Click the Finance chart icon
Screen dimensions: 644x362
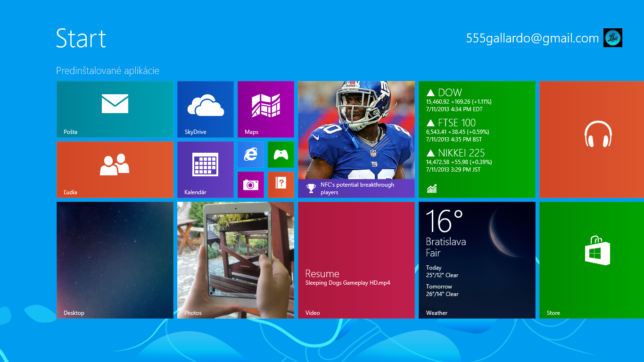(432, 189)
